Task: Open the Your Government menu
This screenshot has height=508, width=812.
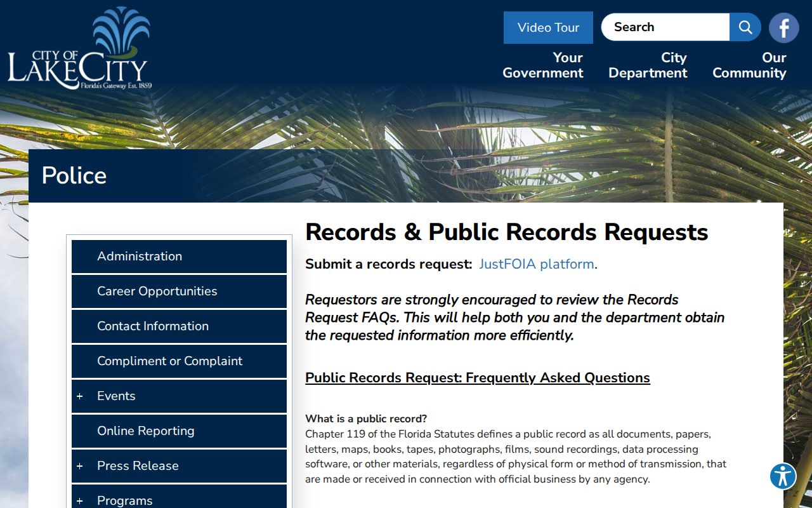Action: click(543, 65)
